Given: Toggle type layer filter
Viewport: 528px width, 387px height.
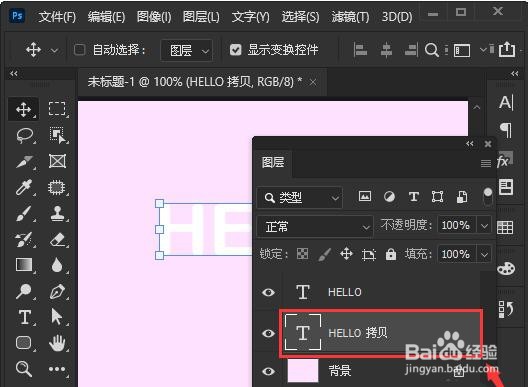Looking at the screenshot, I should click(414, 196).
